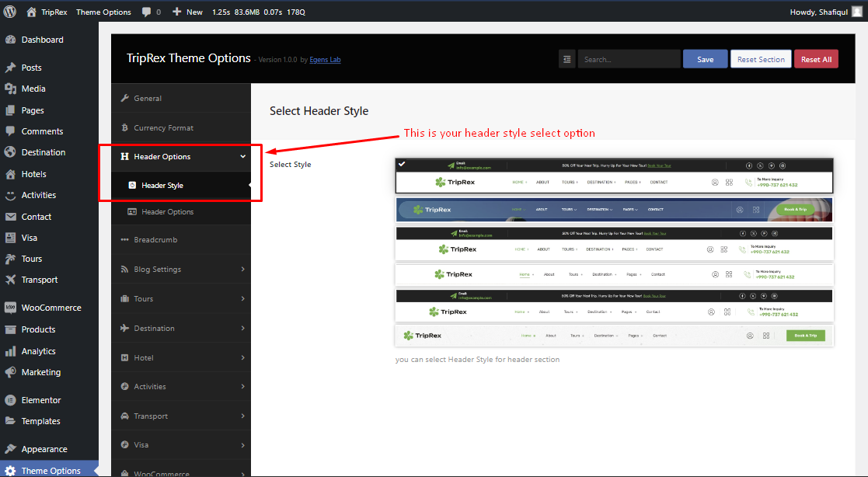Click the plus New icon
Viewport: 868px width, 477px height.
(x=176, y=12)
